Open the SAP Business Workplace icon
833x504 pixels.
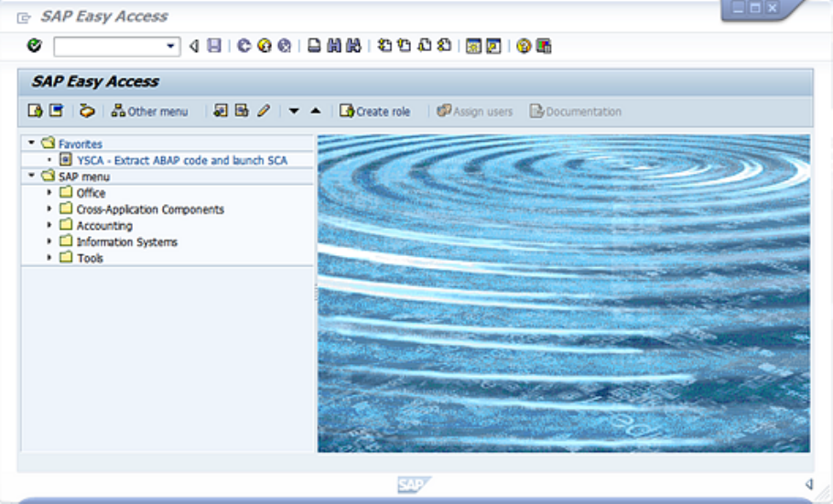[87, 111]
